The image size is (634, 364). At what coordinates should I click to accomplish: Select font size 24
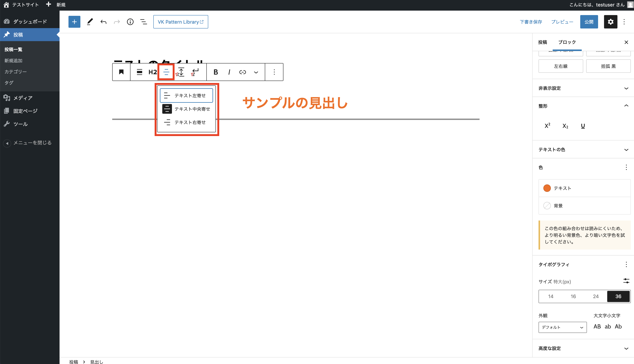[595, 296]
